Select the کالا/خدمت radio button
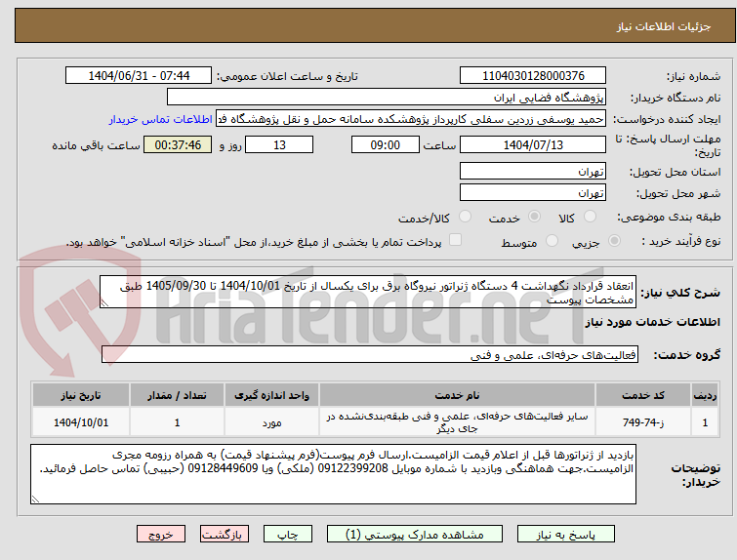Viewport: 737px width, 560px height. pyautogui.click(x=465, y=217)
